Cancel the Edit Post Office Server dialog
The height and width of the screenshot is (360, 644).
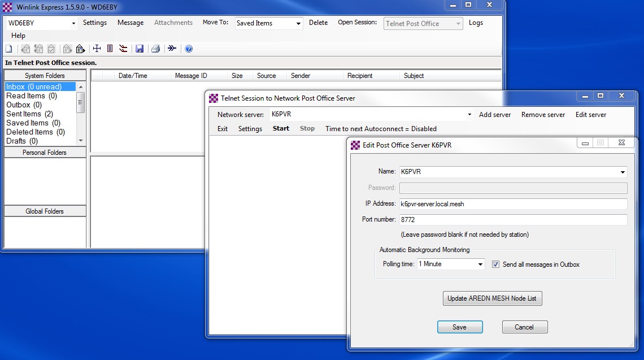524,327
